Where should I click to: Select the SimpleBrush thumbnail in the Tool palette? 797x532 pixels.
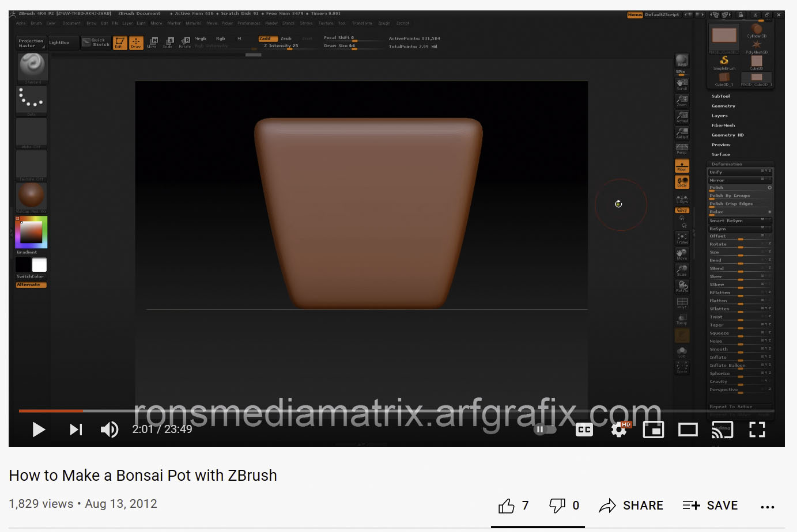(x=723, y=61)
